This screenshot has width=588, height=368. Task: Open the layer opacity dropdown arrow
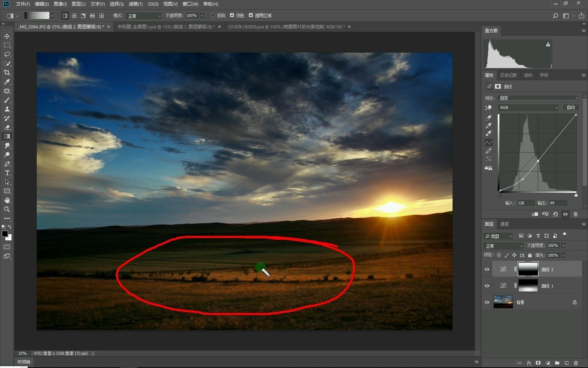pyautogui.click(x=563, y=246)
